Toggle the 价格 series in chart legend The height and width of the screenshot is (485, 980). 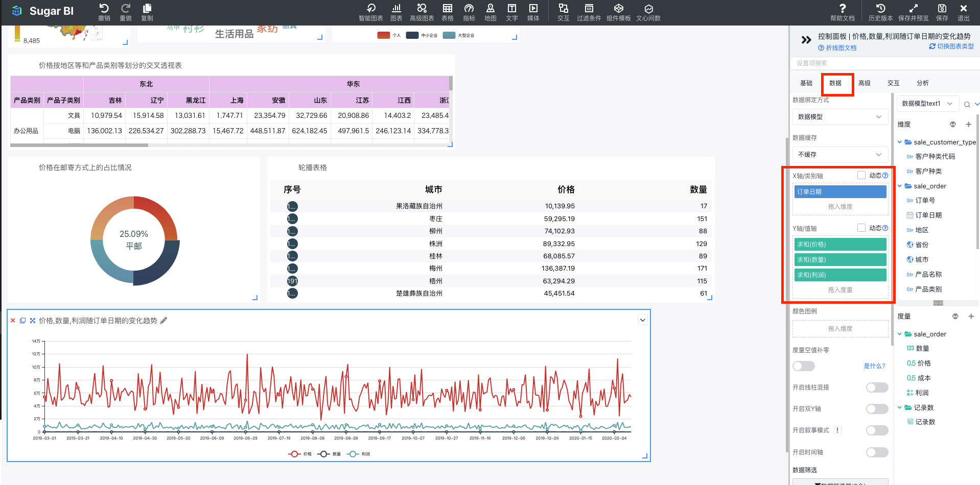tap(300, 454)
